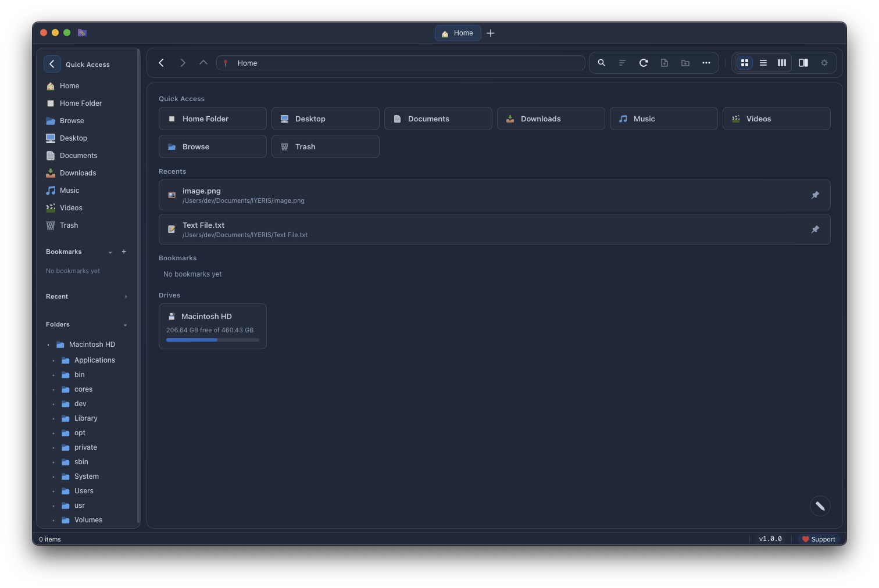Create a new file via toolbar icon
879x588 pixels.
tap(664, 63)
